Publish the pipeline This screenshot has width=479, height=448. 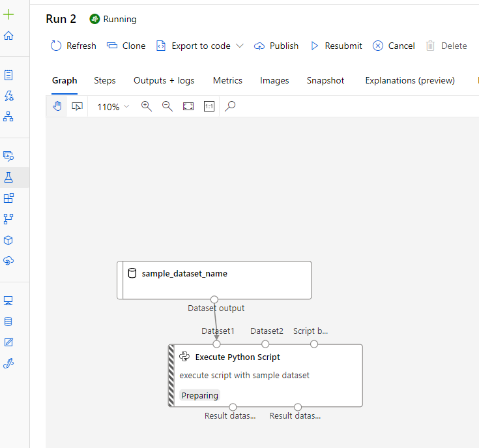point(276,46)
